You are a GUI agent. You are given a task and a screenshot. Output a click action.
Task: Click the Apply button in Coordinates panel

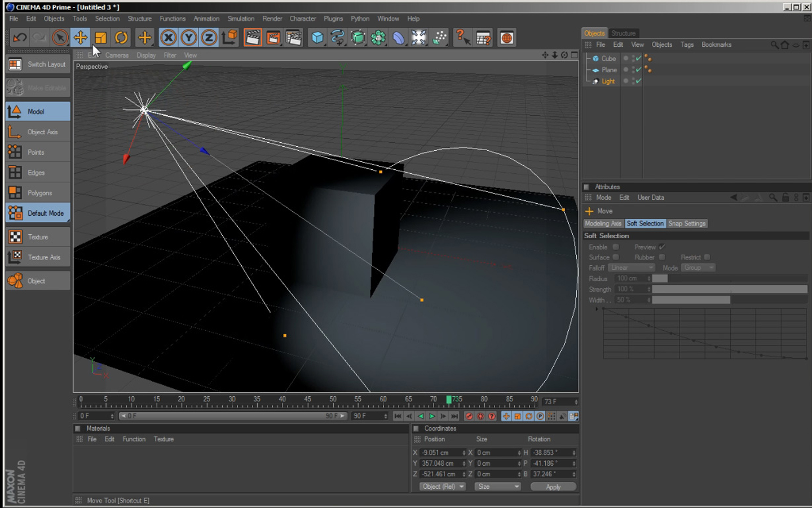553,486
